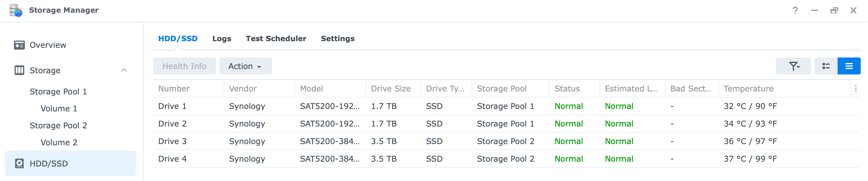The width and height of the screenshot is (868, 181).
Task: Select Storage Pool 2 in sidebar
Action: 58,126
